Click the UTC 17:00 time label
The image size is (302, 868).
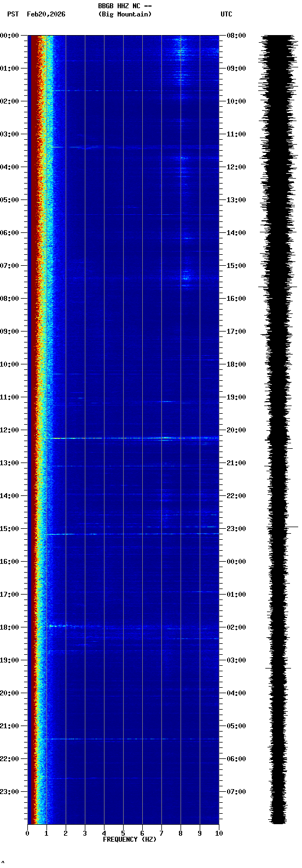pyautogui.click(x=236, y=332)
